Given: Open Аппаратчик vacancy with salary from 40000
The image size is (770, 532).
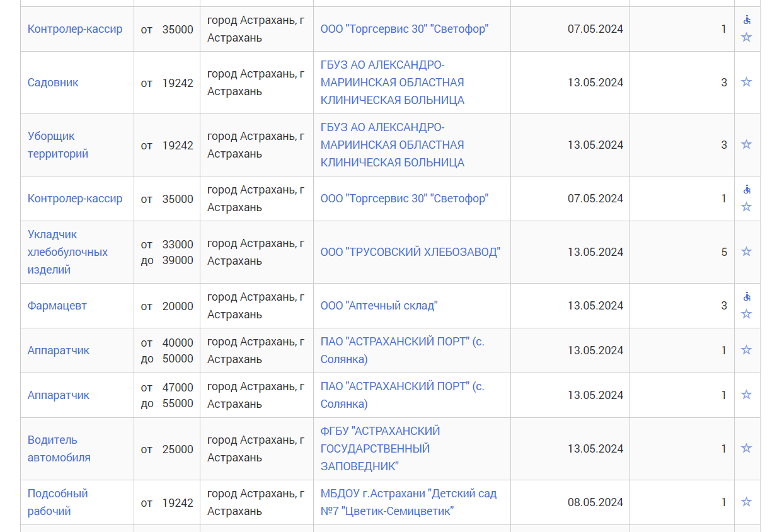Looking at the screenshot, I should tap(59, 350).
